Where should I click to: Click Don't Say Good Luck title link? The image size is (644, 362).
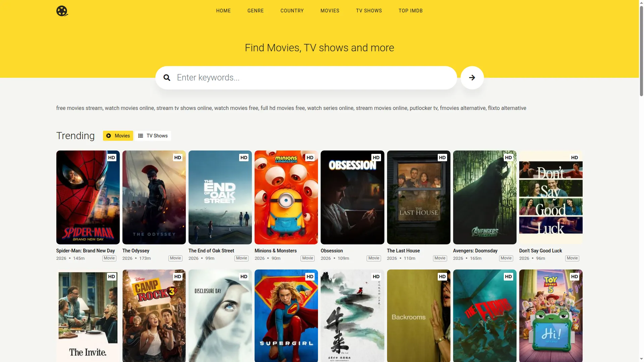coord(540,251)
